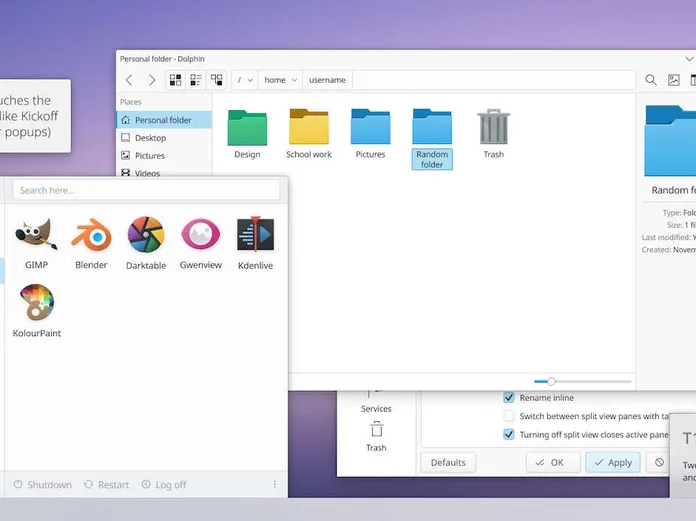Start Gwenview image viewer
696x521 pixels.
(201, 243)
